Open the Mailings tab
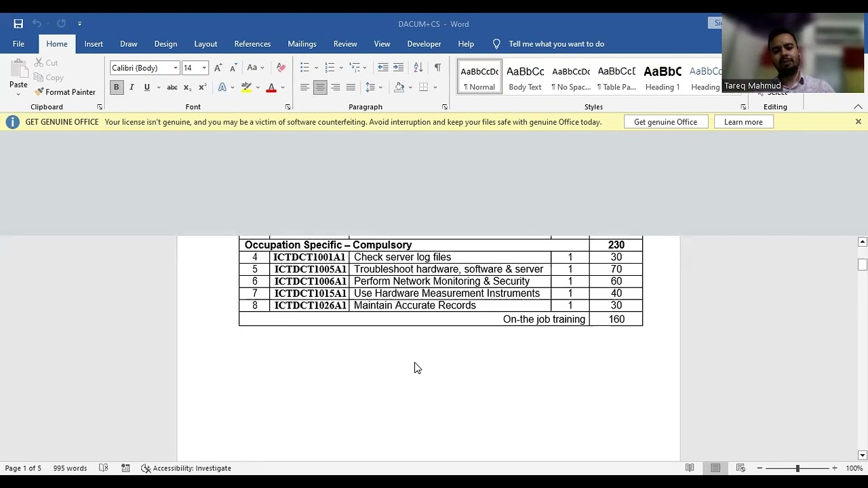868x488 pixels. pos(302,44)
